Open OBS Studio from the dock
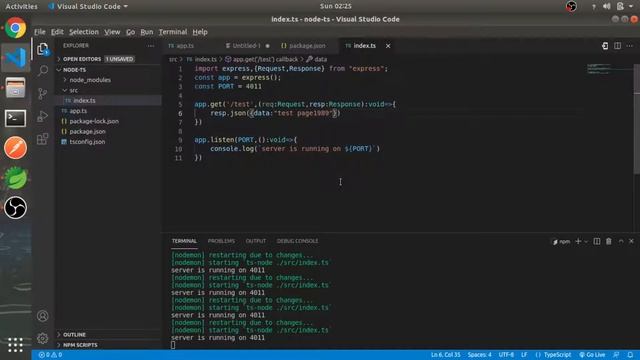The image size is (640, 360). coord(16,208)
